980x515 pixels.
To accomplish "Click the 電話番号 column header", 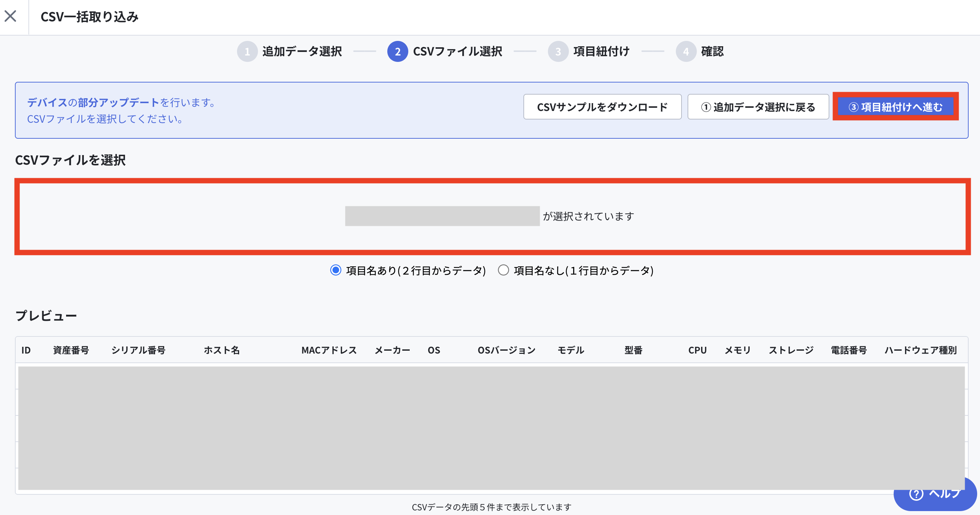I will coord(849,350).
